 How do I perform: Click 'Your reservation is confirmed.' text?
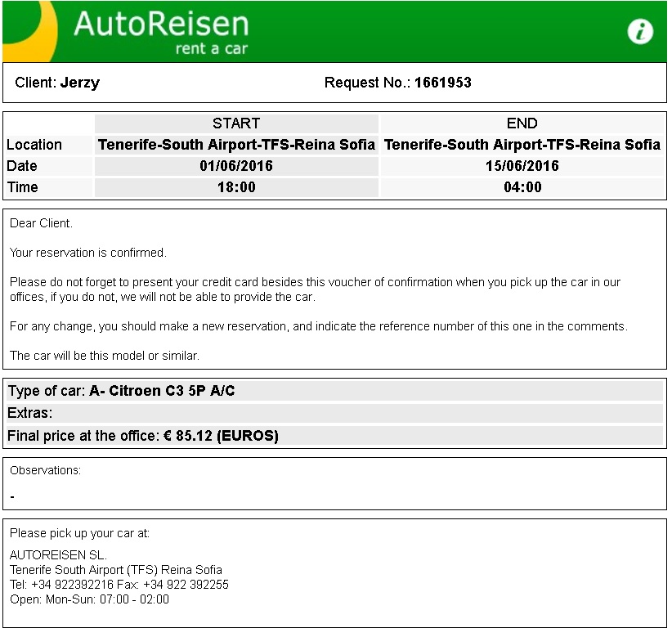tap(87, 253)
